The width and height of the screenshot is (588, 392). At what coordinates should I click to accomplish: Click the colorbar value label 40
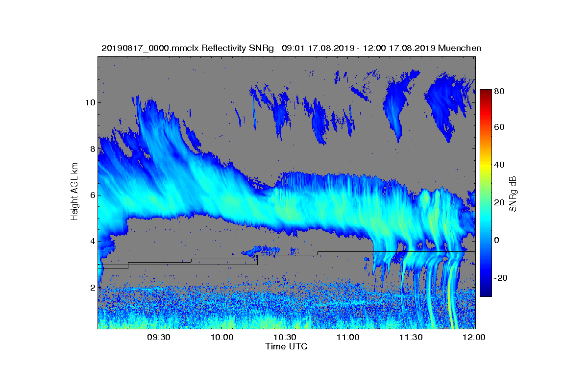coord(500,165)
